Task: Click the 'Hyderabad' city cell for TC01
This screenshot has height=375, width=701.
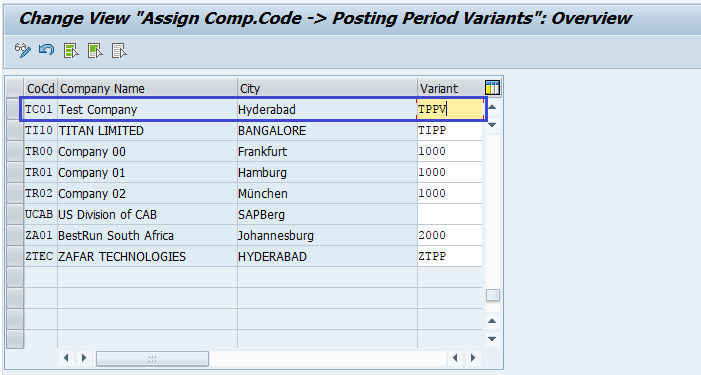Action: 327,110
